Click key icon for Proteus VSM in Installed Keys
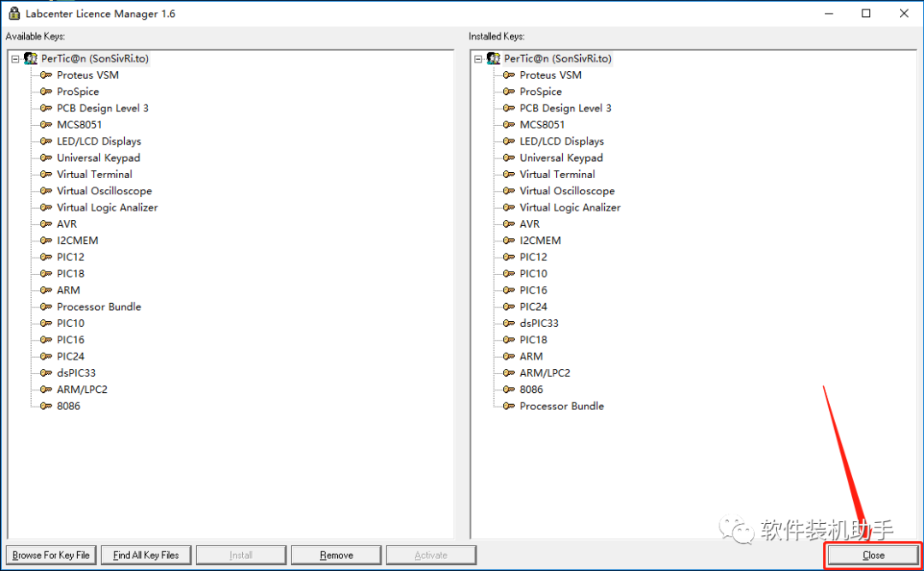The height and width of the screenshot is (571, 924). (508, 75)
